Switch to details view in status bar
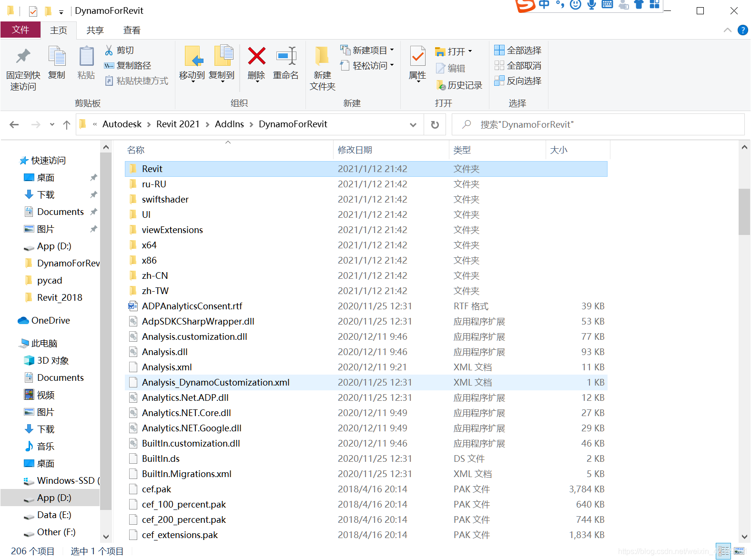Screen dimensions: 751x560 coord(723,551)
